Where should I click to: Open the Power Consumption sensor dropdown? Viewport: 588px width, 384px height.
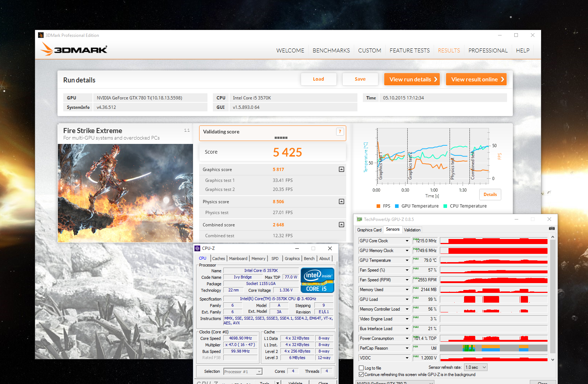407,338
